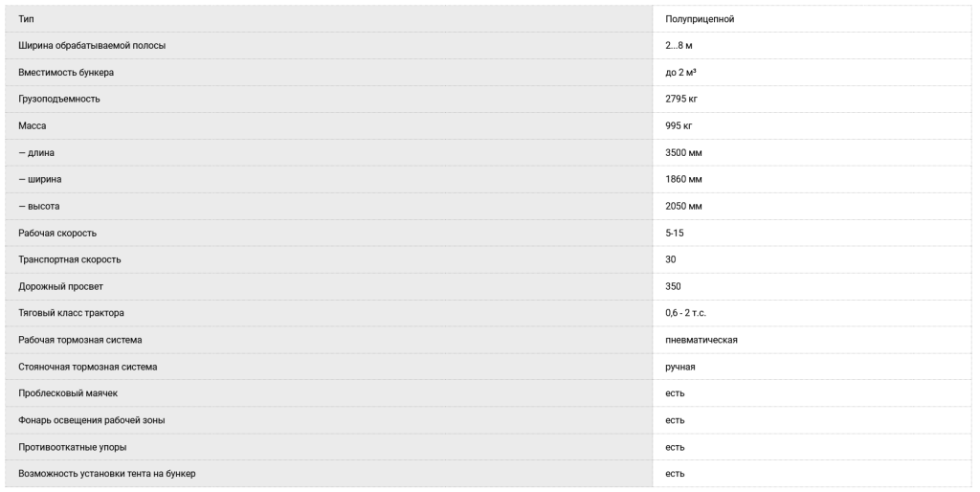Click the 'Стояночная тормозная система' label
The image size is (980, 492).
pos(88,367)
